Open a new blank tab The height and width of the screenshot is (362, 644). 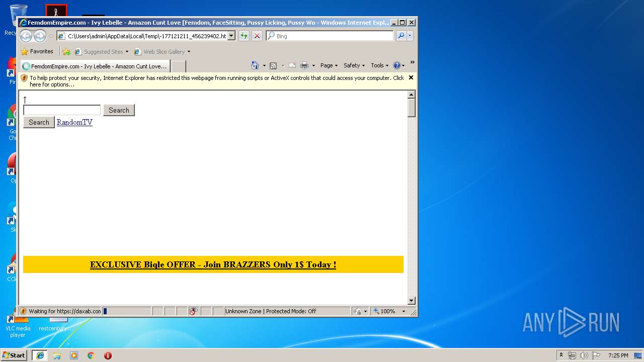(179, 66)
